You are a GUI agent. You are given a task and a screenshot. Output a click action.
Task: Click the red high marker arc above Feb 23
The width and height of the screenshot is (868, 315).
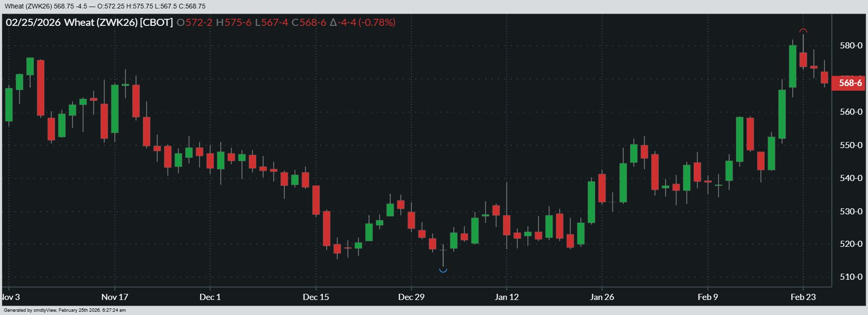tap(803, 31)
